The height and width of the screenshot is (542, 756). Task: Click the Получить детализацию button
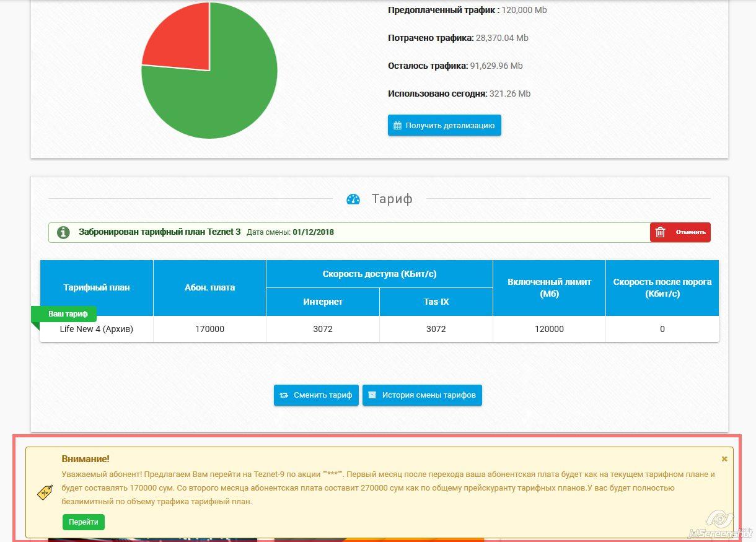coord(444,125)
